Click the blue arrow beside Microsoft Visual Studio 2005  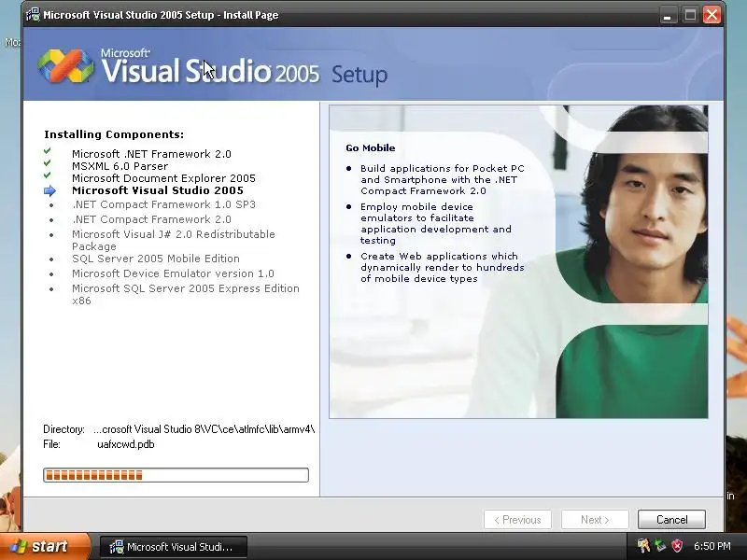point(49,191)
